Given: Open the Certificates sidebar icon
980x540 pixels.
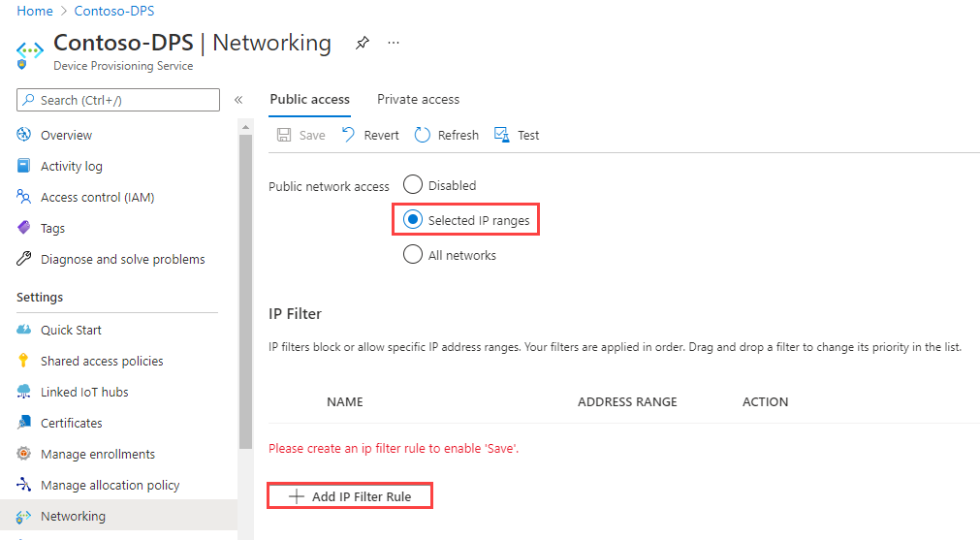Looking at the screenshot, I should tap(24, 424).
